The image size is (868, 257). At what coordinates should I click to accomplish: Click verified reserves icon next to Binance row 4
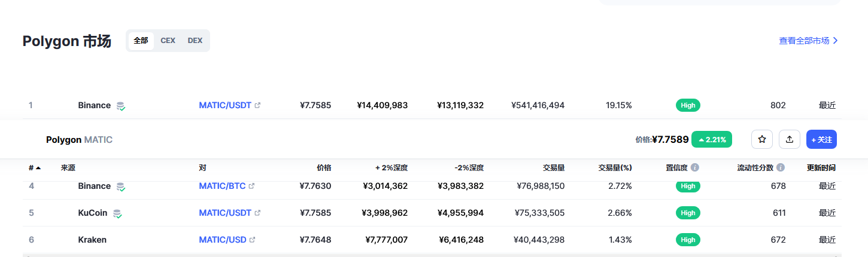pos(120,186)
